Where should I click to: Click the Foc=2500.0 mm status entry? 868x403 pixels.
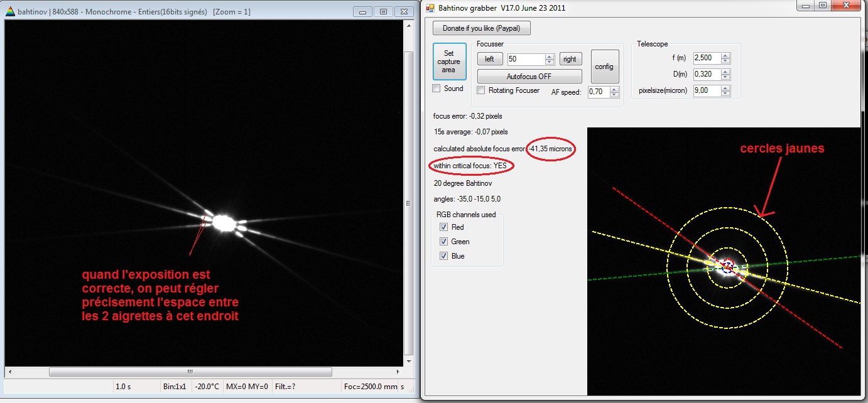click(x=370, y=386)
